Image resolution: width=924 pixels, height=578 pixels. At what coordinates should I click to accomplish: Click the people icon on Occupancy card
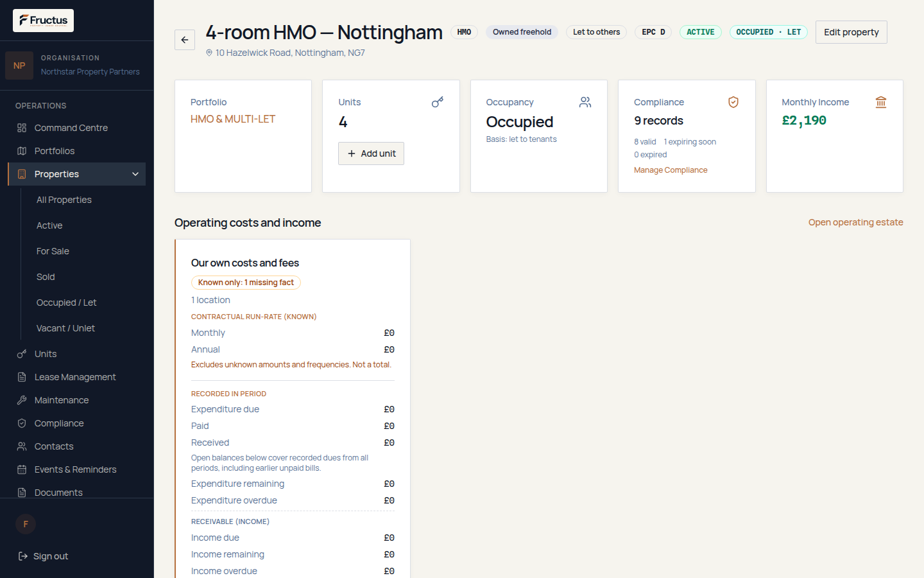click(585, 102)
